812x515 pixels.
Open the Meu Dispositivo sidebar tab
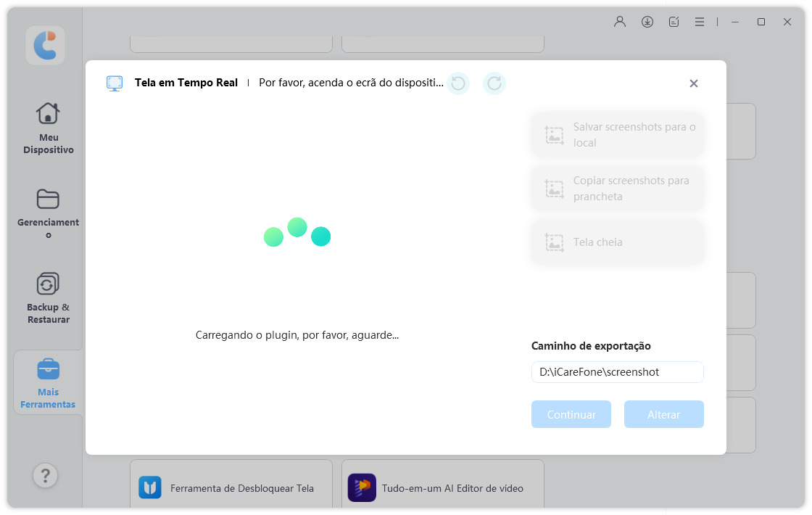click(x=48, y=128)
